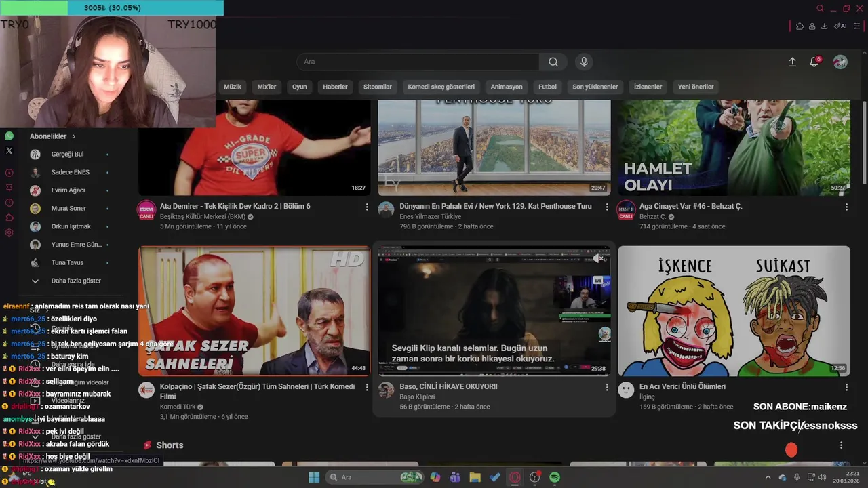
Task: Open options menu for En Acı Verici video
Action: (x=846, y=387)
